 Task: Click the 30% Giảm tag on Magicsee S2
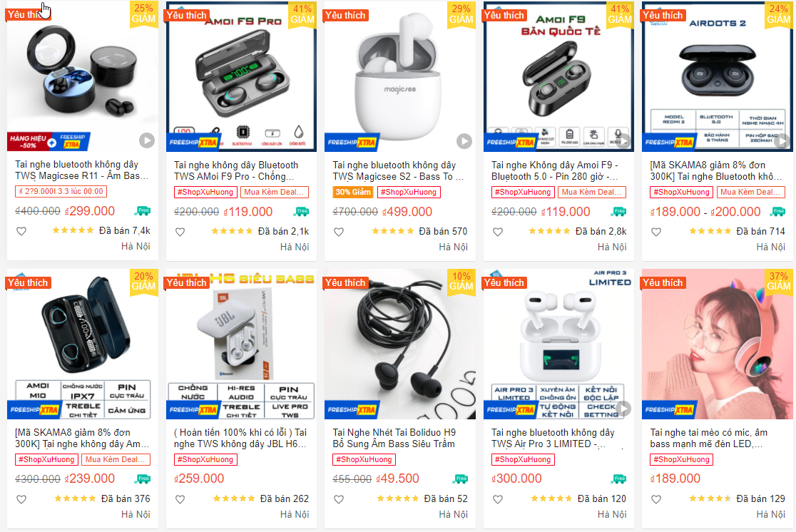[x=353, y=192]
